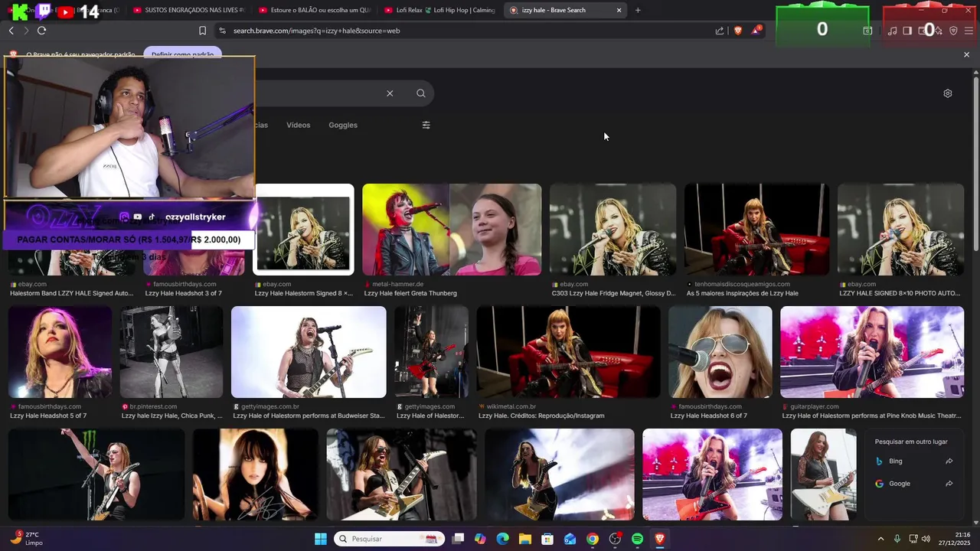The height and width of the screenshot is (551, 980).
Task: Open the music note toolbar icon
Action: click(x=892, y=31)
